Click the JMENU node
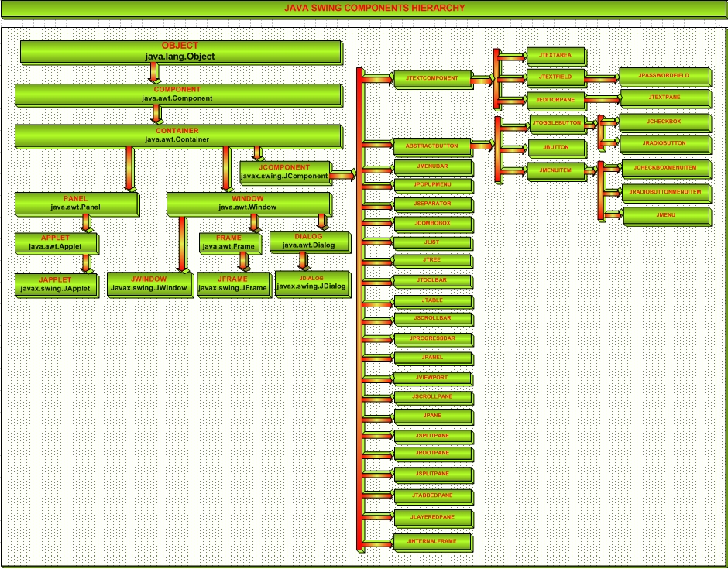Screen dimensions: 728x569 [666, 216]
